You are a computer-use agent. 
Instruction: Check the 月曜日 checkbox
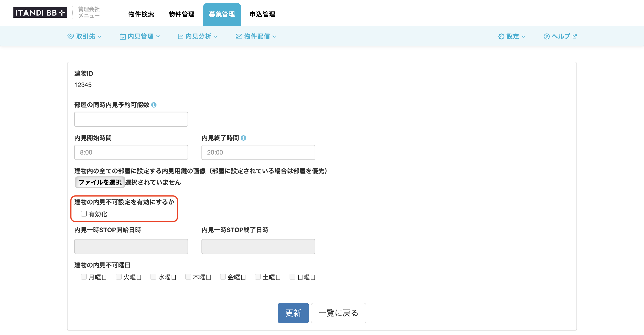pyautogui.click(x=84, y=276)
